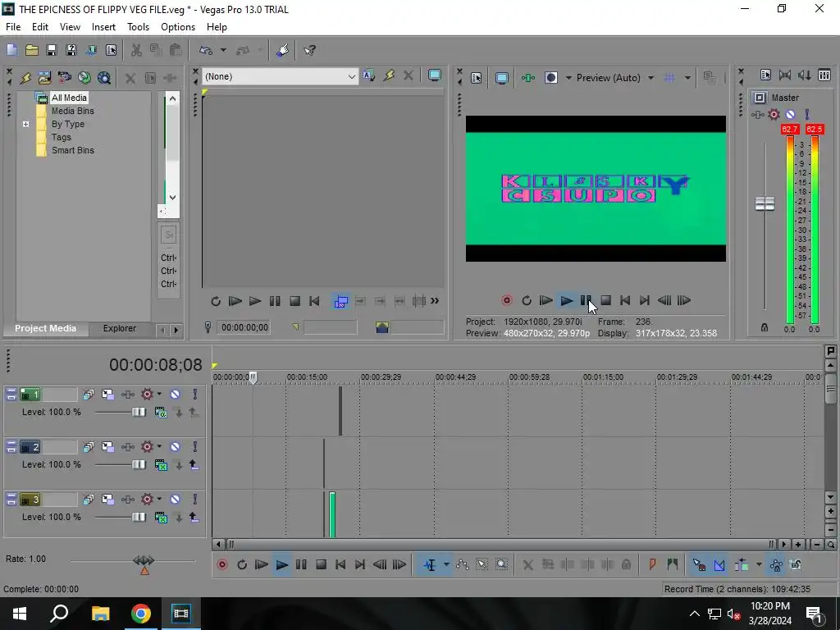
Task: Open Media FX lightning icon in Project Media
Action: tap(25, 78)
